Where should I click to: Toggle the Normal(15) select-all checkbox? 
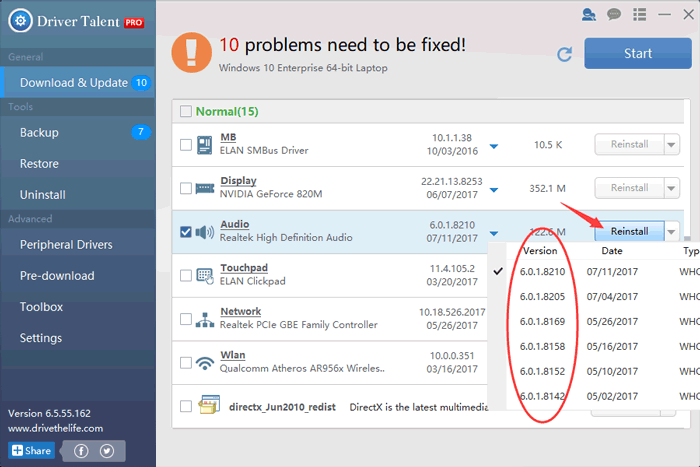pyautogui.click(x=186, y=111)
